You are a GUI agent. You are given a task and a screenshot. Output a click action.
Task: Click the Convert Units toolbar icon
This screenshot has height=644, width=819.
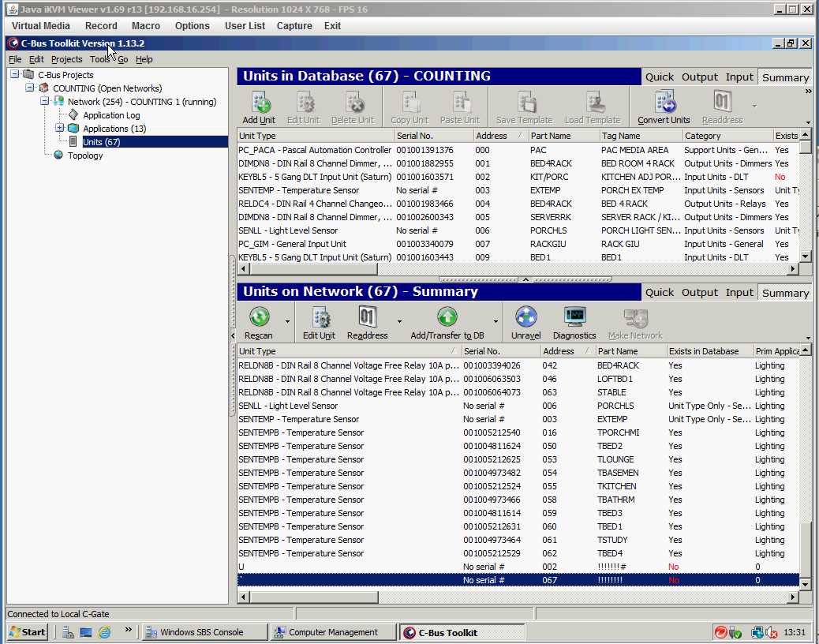(x=665, y=102)
